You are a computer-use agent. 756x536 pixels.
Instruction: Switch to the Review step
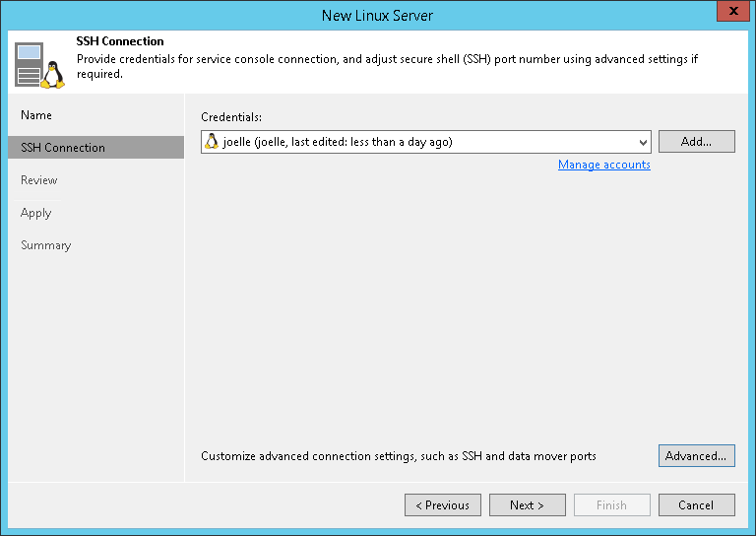coord(39,180)
